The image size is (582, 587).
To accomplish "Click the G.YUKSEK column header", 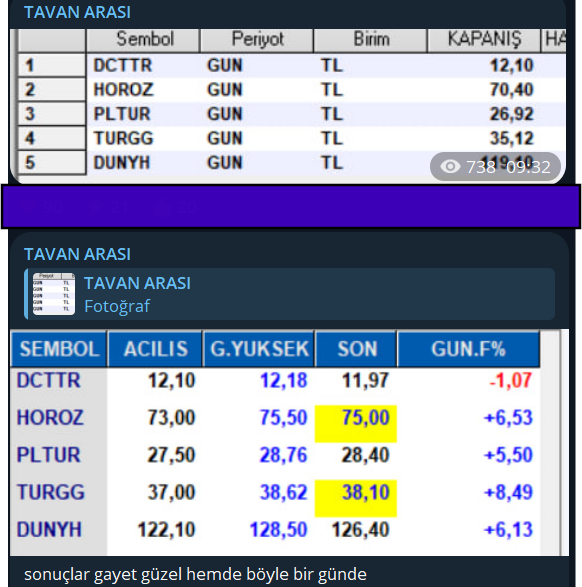I will click(259, 349).
